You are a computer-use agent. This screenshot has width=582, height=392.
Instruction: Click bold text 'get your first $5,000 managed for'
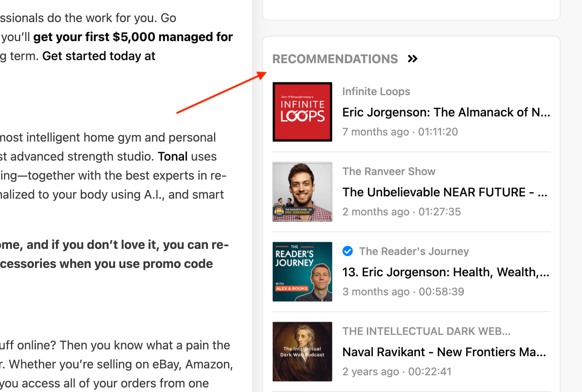coord(133,37)
